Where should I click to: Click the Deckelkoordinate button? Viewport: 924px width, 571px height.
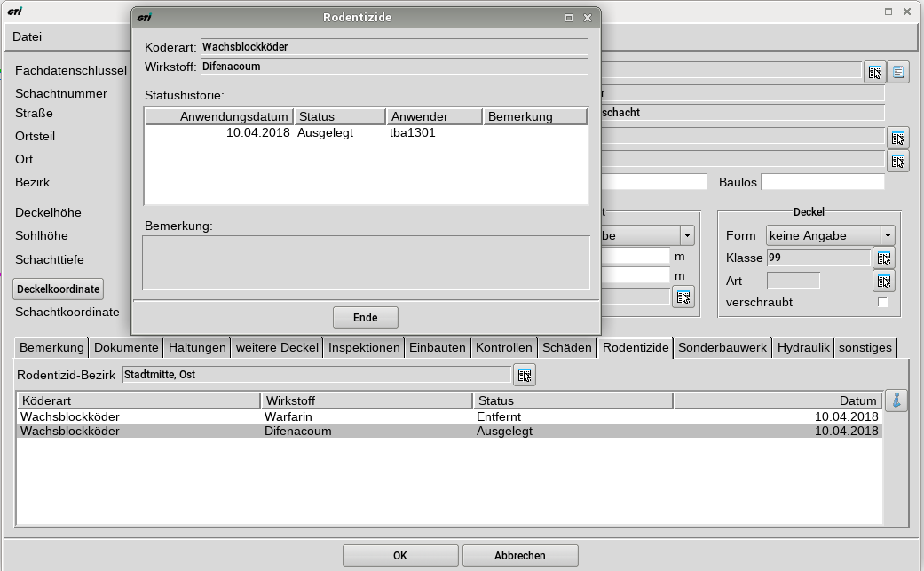click(x=59, y=289)
